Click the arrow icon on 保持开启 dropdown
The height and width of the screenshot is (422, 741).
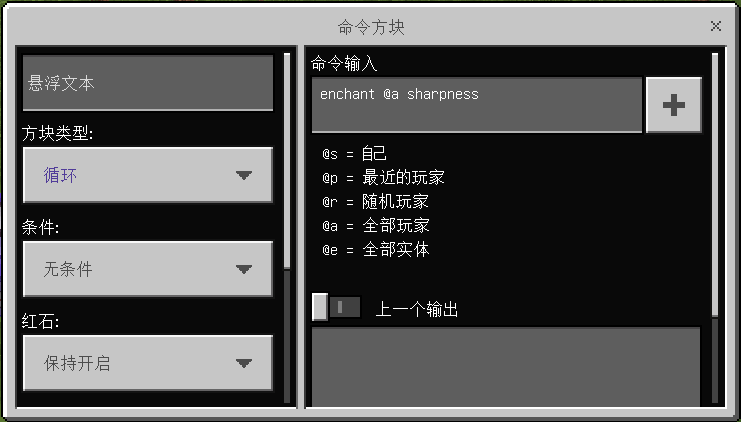[x=244, y=363]
